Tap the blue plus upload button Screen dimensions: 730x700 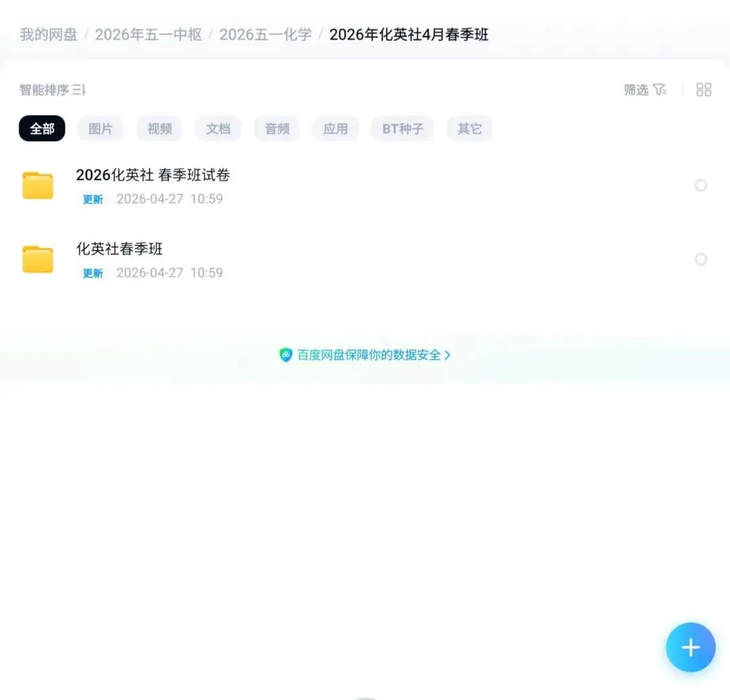[690, 647]
